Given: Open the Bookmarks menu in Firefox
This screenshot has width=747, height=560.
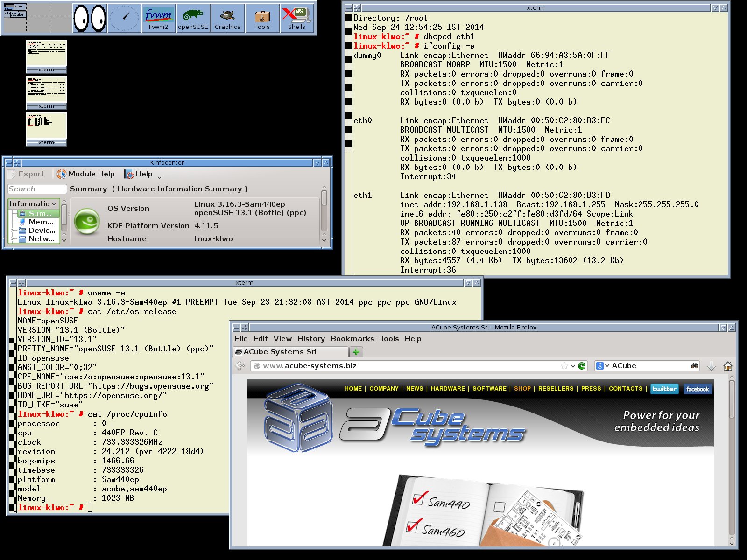Looking at the screenshot, I should coord(352,339).
